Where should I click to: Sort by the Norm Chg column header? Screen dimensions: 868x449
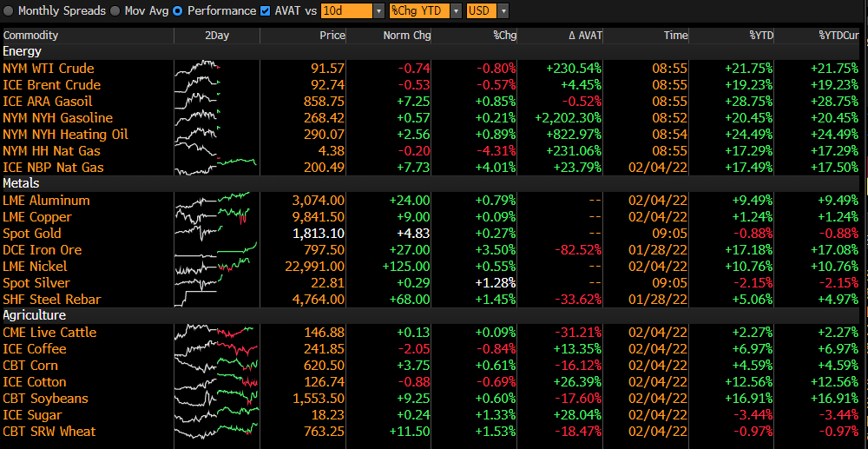407,36
